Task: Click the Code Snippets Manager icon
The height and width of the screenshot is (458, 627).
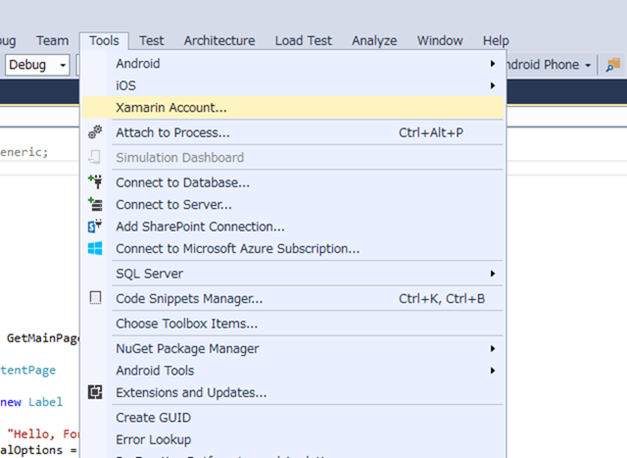Action: [95, 298]
